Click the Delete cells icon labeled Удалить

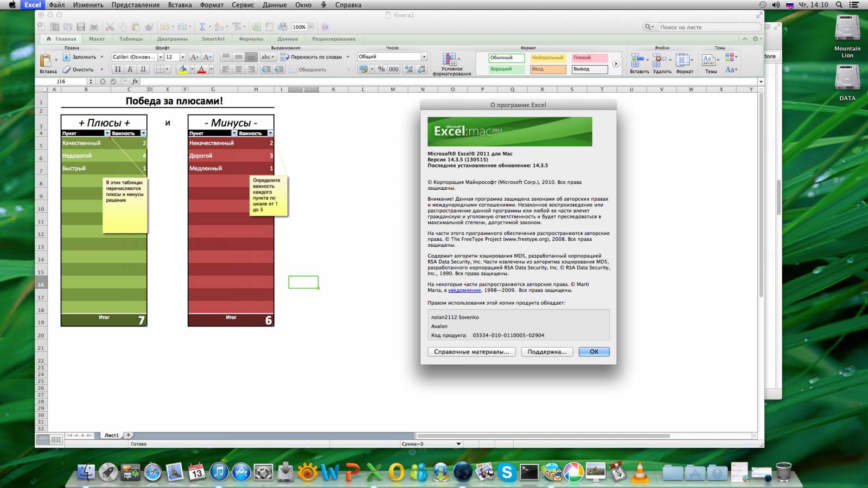[x=660, y=60]
